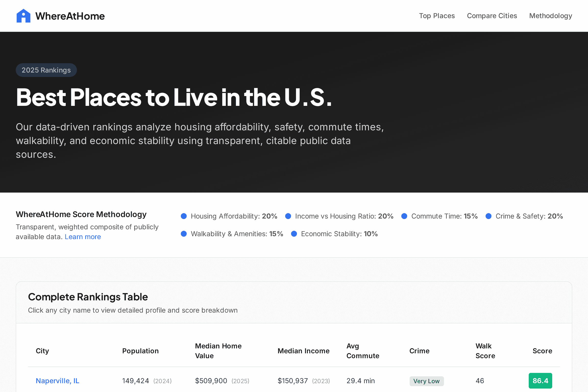Click the Learn more link
Image resolution: width=588 pixels, height=392 pixels.
coord(83,236)
